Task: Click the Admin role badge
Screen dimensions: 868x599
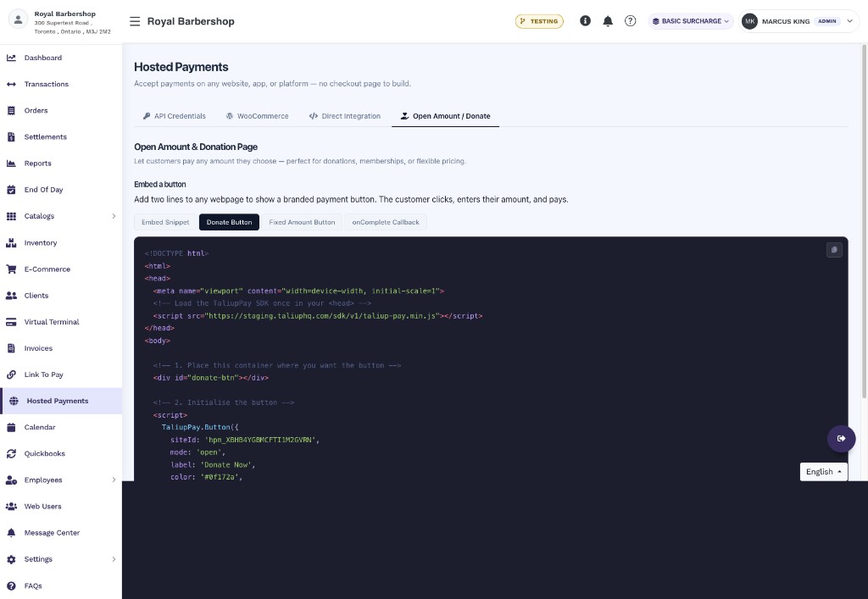Action: 827,21
